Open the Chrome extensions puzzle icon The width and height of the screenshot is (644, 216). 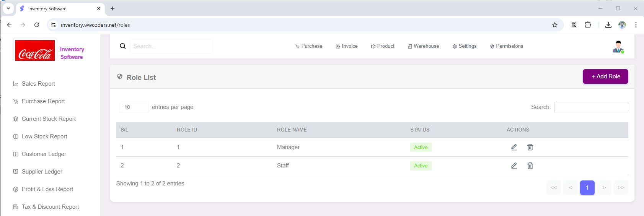(588, 25)
